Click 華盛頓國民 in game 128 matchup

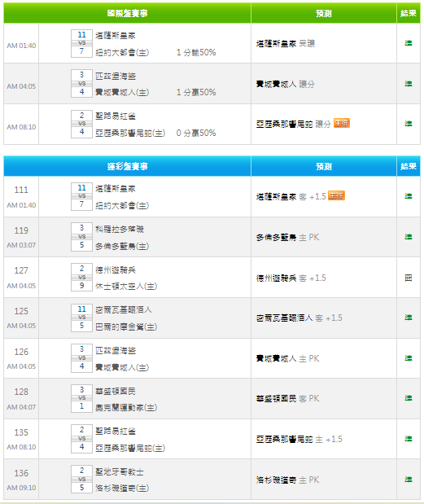pyautogui.click(x=116, y=391)
